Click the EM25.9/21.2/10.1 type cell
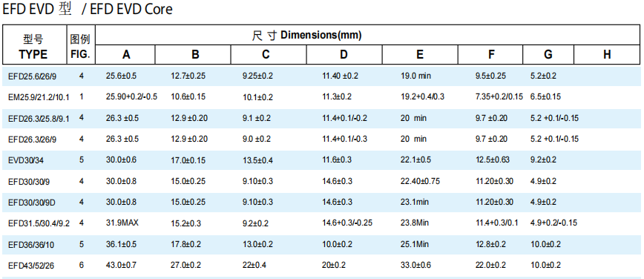 point(39,97)
